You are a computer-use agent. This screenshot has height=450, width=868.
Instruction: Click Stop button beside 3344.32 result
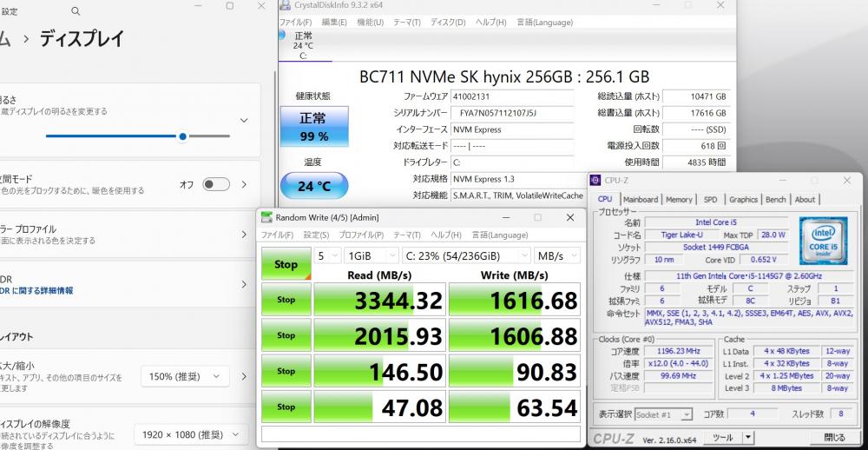tap(286, 300)
